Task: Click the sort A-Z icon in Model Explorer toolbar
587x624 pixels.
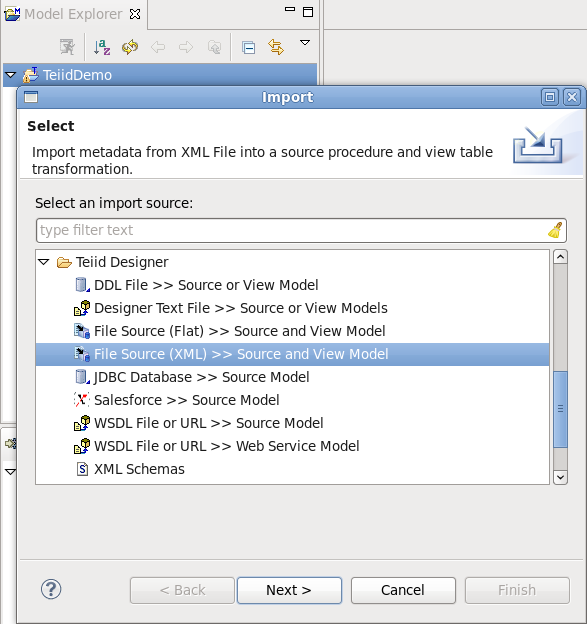Action: click(x=102, y=47)
